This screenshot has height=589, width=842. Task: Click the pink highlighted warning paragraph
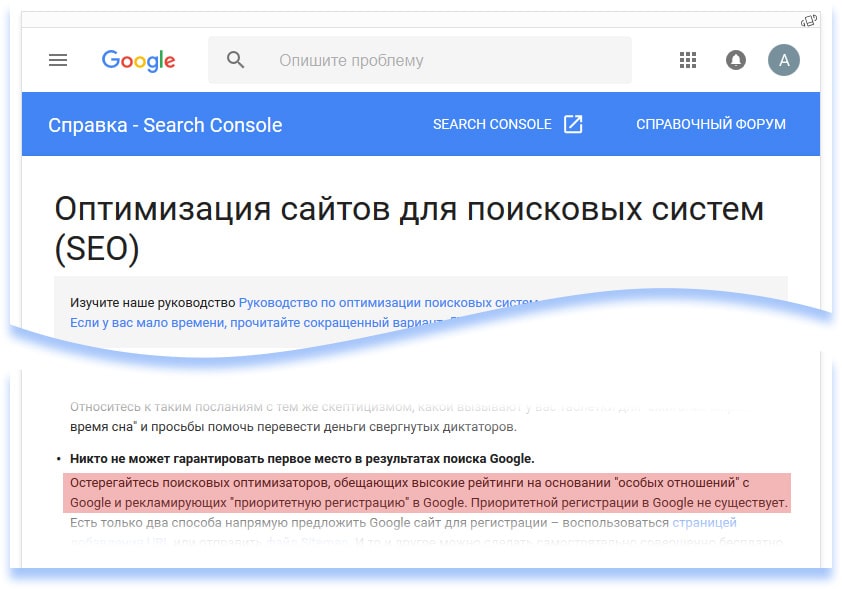pyautogui.click(x=427, y=492)
